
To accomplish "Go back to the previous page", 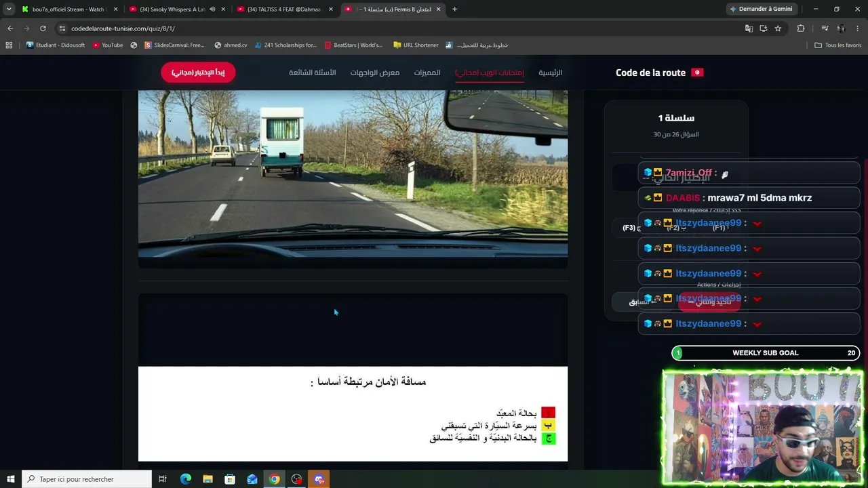I will [10, 28].
